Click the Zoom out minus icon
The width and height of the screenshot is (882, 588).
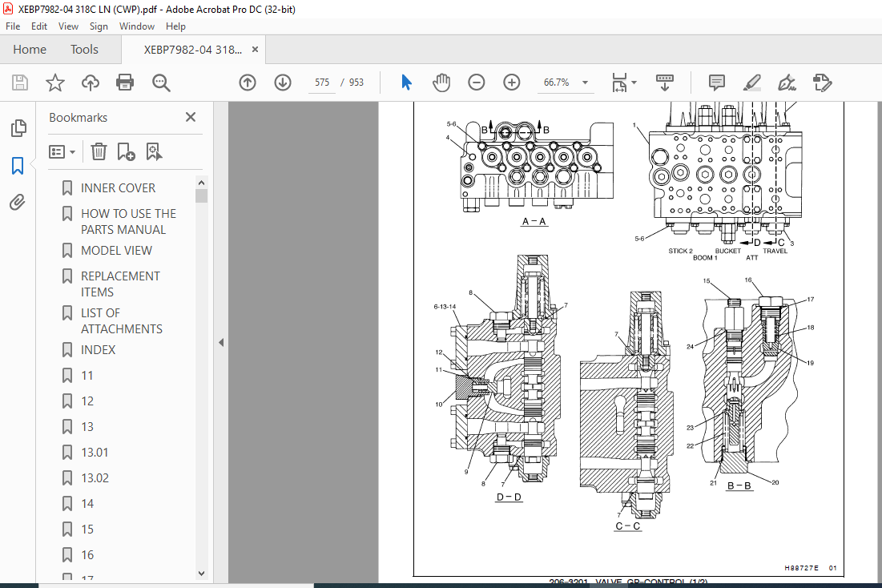coord(477,83)
